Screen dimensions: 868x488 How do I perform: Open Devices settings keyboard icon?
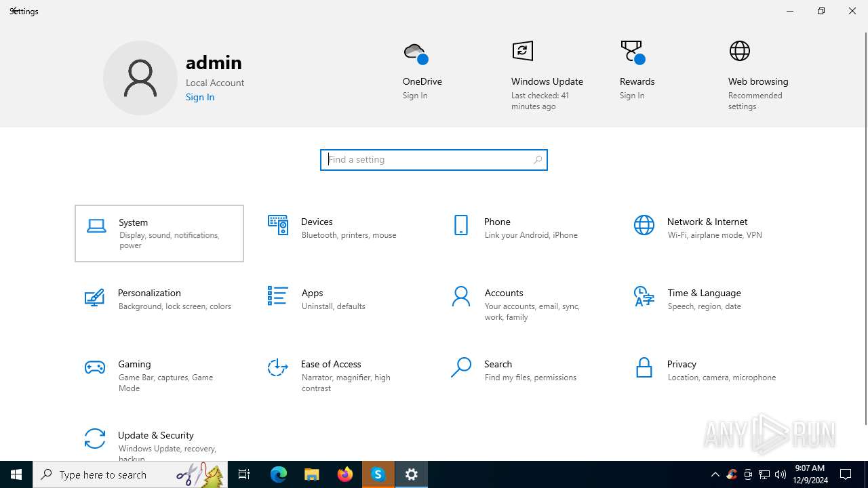click(x=278, y=225)
